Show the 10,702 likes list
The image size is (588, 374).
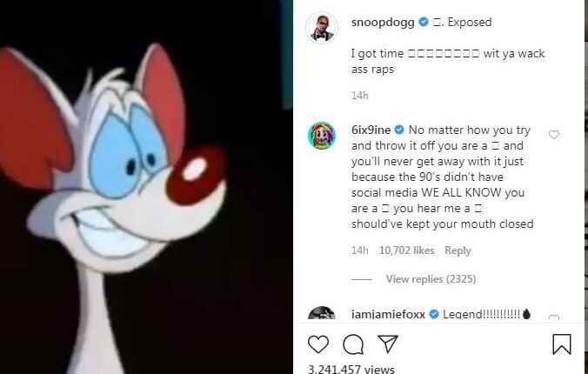point(406,250)
